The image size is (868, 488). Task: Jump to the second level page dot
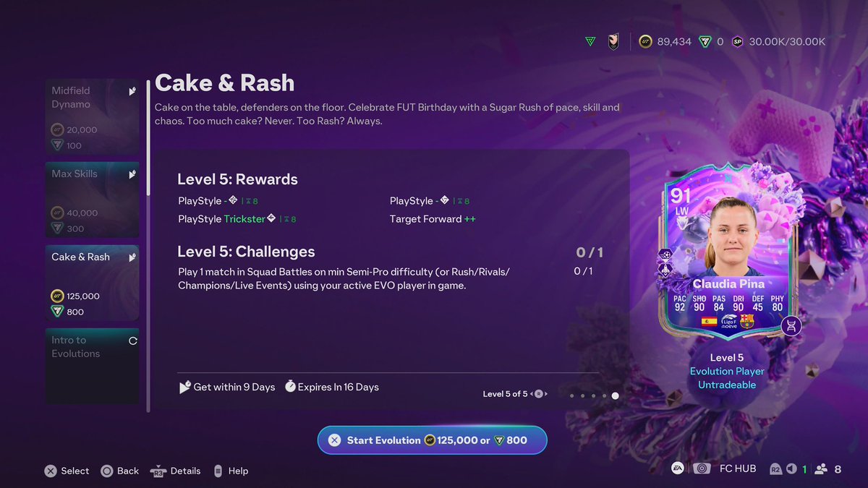click(582, 395)
